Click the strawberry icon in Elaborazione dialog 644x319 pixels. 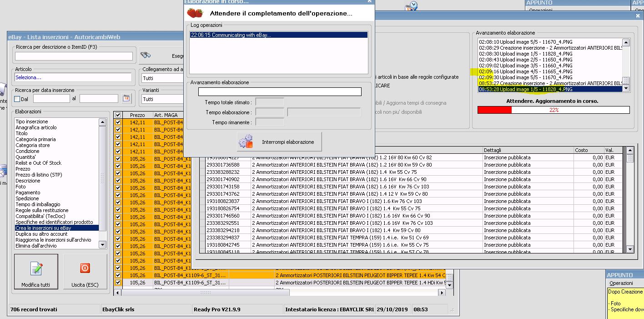pyautogui.click(x=195, y=13)
